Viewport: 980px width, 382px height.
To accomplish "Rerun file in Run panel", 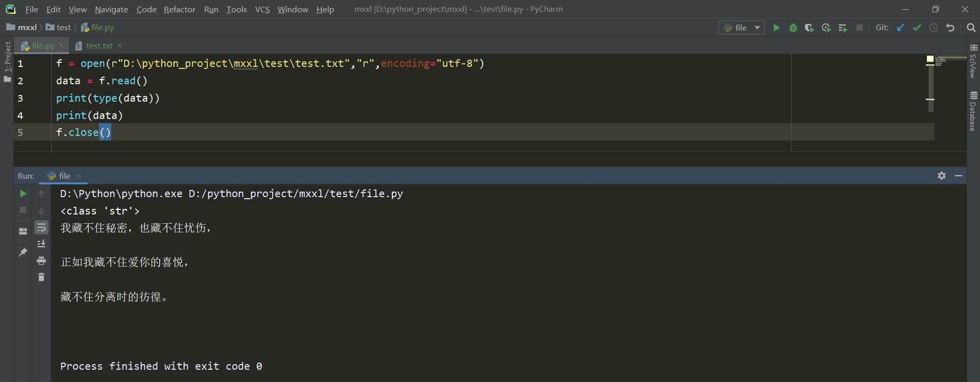I will click(x=23, y=194).
